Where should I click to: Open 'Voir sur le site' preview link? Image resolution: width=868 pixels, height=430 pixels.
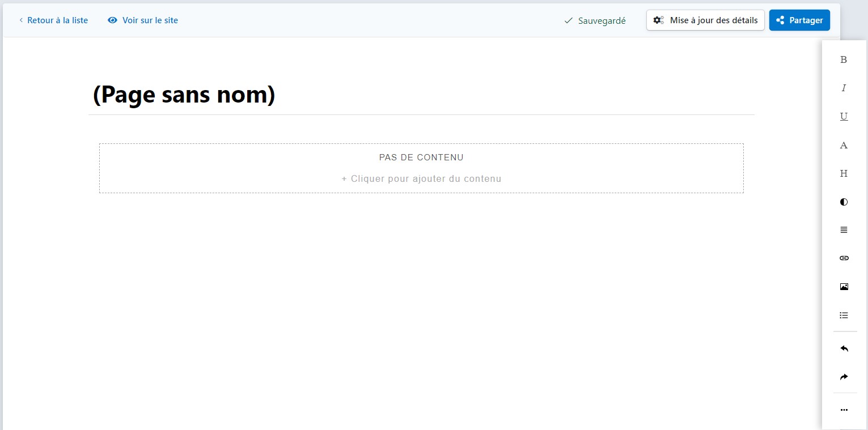click(143, 20)
